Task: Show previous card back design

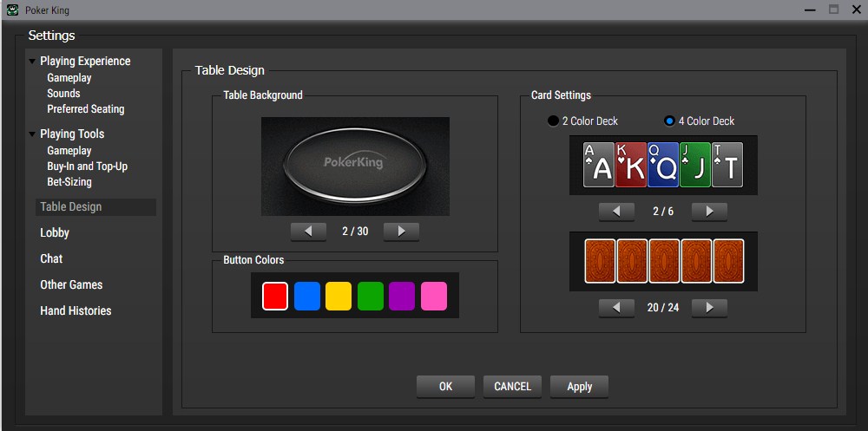Action: pos(616,308)
